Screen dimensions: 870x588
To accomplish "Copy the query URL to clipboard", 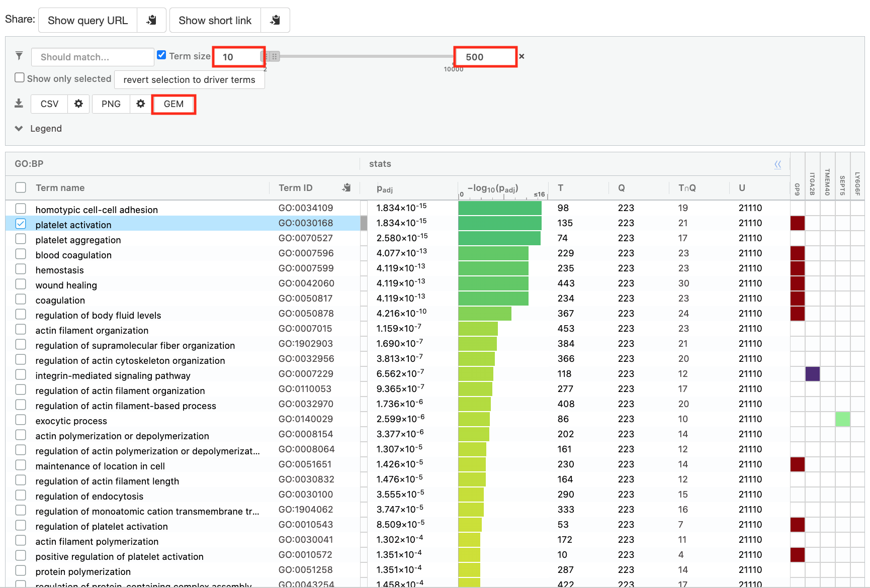I will [151, 20].
